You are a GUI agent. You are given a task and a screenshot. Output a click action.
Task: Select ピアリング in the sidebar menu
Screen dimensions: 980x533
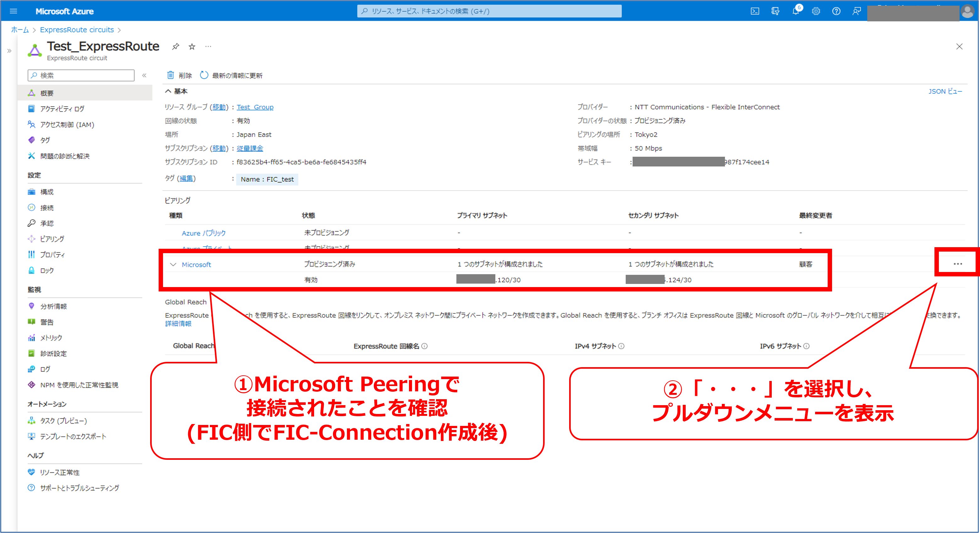pyautogui.click(x=52, y=239)
